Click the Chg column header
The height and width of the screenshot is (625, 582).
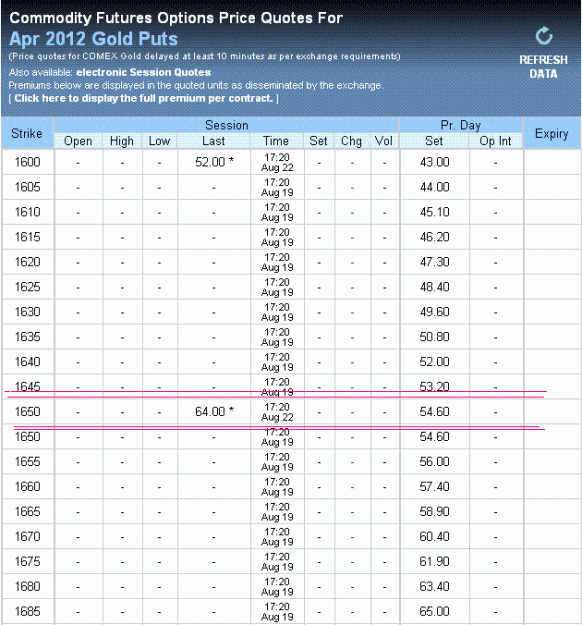[351, 141]
